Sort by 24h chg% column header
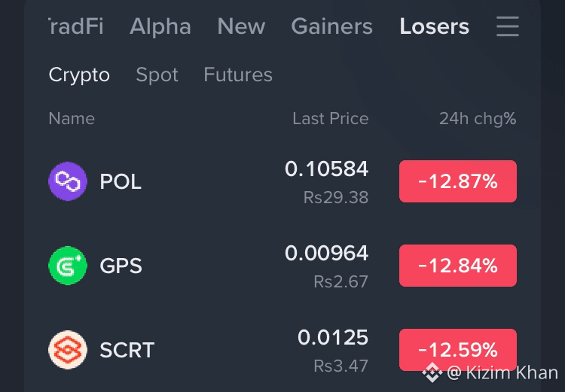Image resolution: width=565 pixels, height=392 pixels. tap(478, 118)
